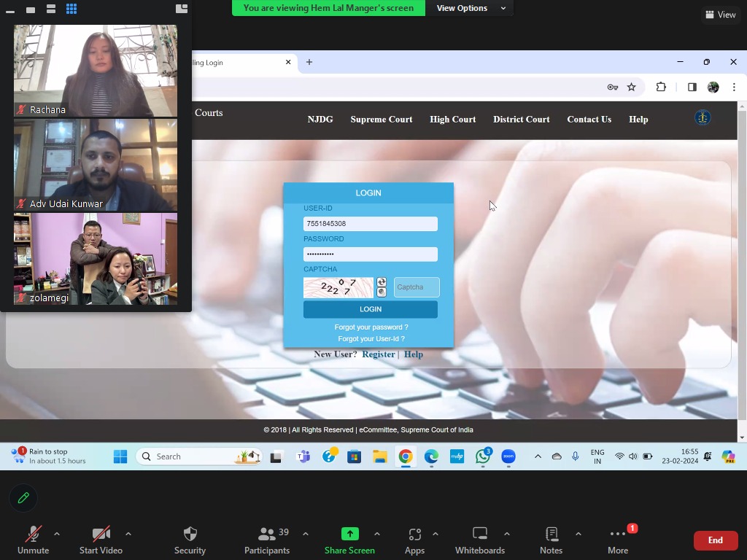The height and width of the screenshot is (560, 747).
Task: Expand the arrow next to Participants
Action: (x=306, y=534)
